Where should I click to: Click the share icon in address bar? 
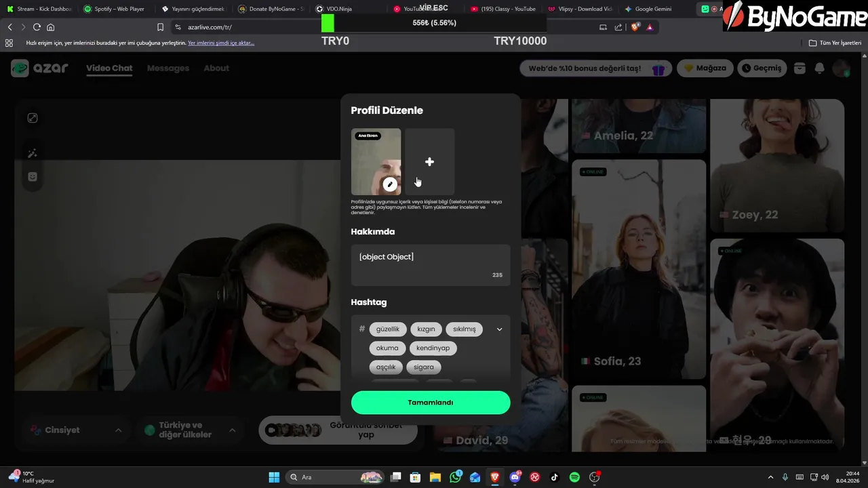[618, 27]
